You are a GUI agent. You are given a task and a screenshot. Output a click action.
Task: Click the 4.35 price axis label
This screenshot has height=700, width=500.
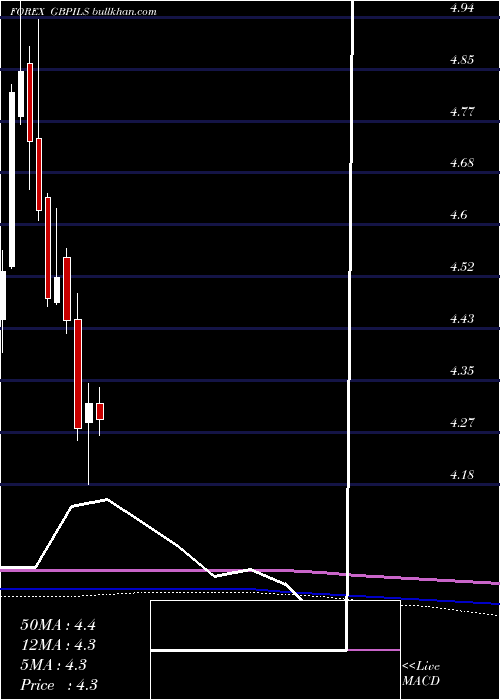point(462,371)
